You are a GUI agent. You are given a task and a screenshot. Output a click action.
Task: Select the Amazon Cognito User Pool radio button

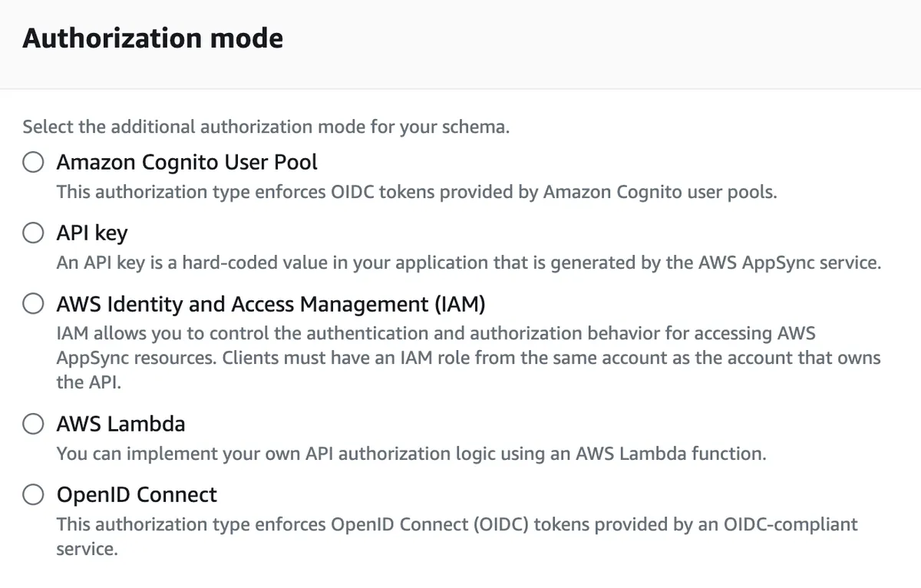[33, 162]
